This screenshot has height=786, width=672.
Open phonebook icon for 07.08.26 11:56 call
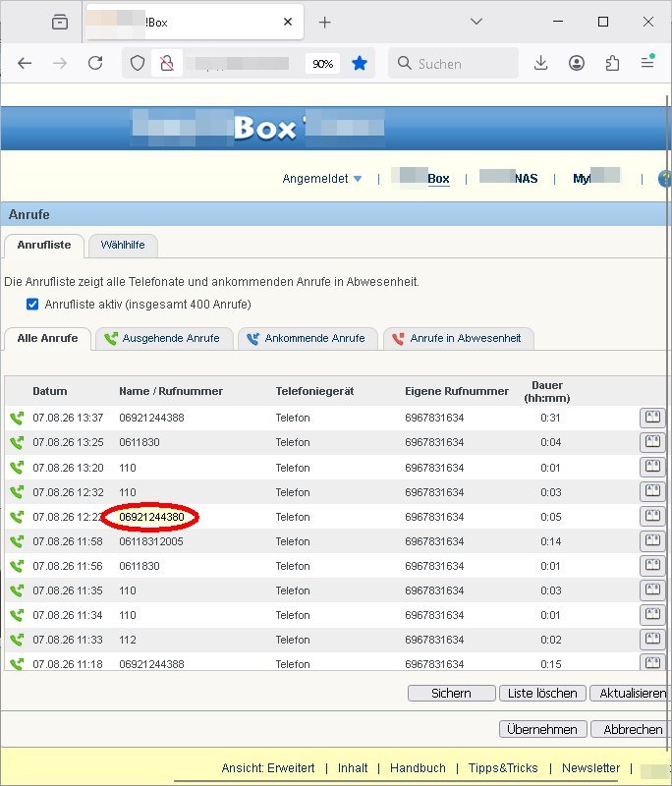pos(652,566)
